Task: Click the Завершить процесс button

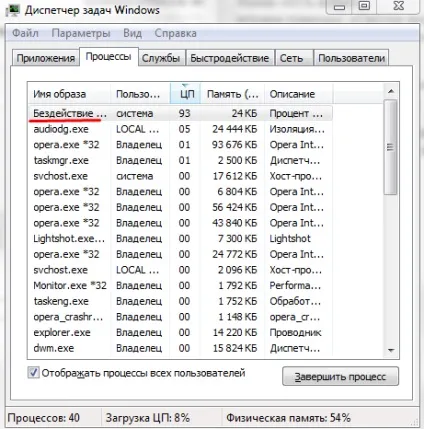Action: point(340,377)
